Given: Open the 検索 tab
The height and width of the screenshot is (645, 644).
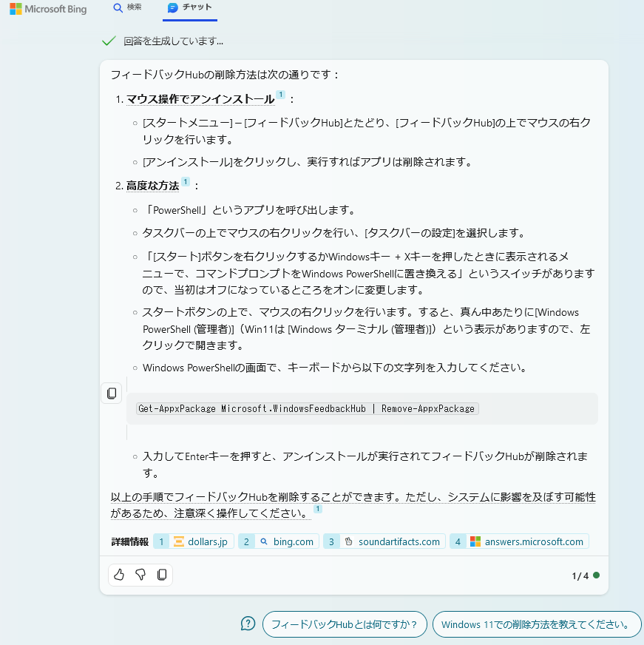Looking at the screenshot, I should click(127, 7).
